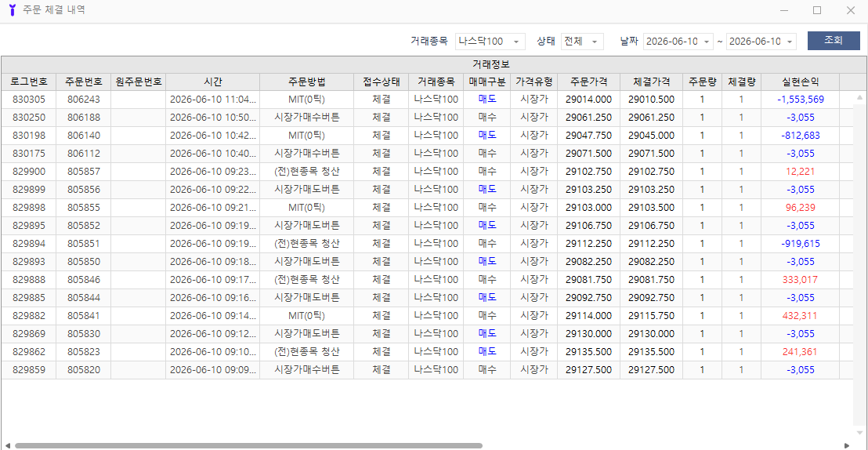This screenshot has height=450, width=868.
Task: Open the start date 2026-06-10 picker
Action: [678, 41]
